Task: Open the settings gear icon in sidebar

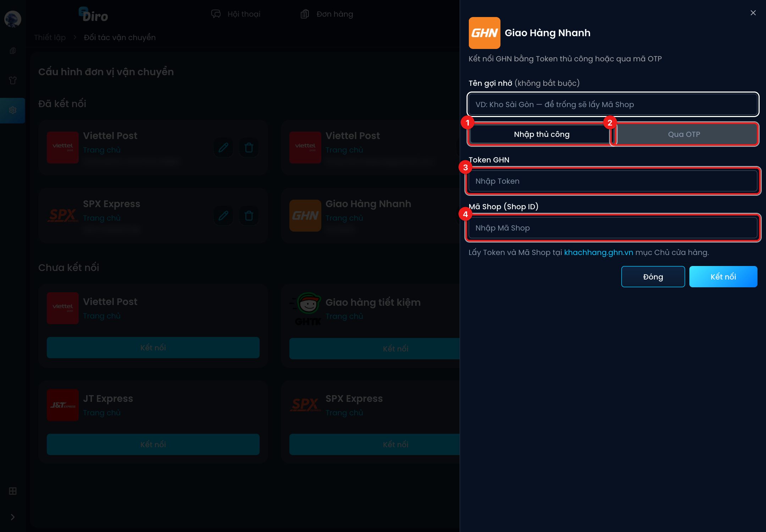Action: pos(13,110)
